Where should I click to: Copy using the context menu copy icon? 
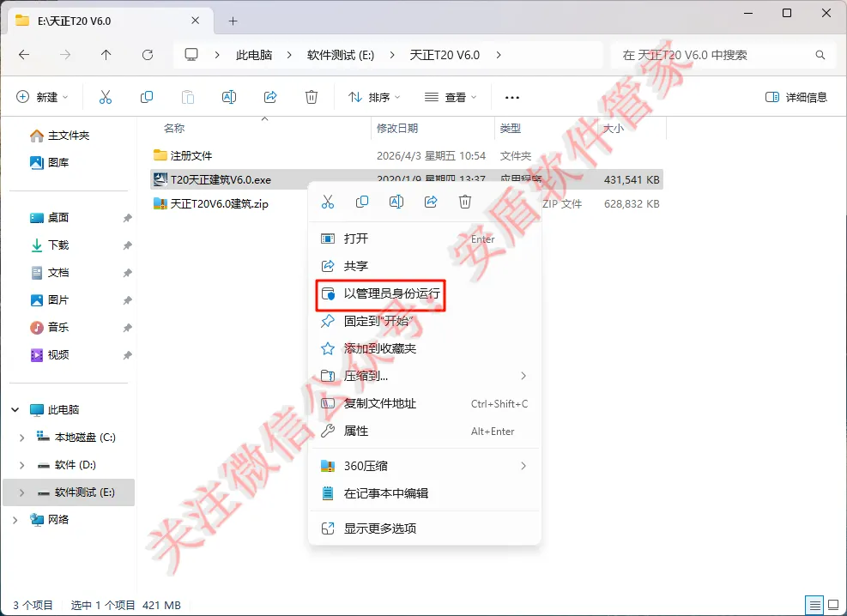362,202
